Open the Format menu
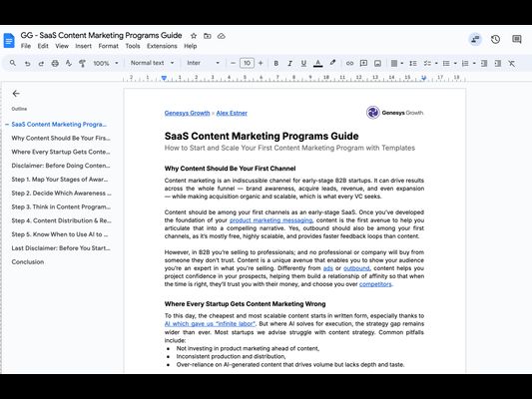The image size is (532, 399). [x=108, y=46]
